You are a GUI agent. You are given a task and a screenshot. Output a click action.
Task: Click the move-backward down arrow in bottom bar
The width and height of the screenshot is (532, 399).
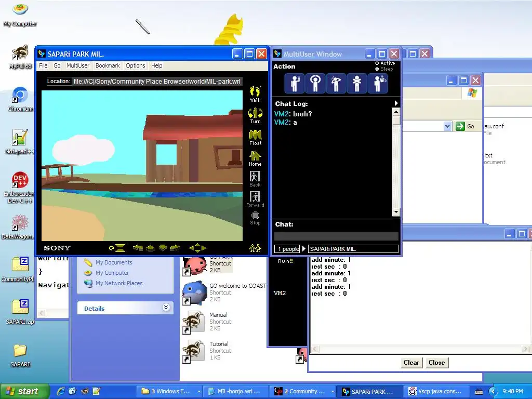(x=163, y=248)
